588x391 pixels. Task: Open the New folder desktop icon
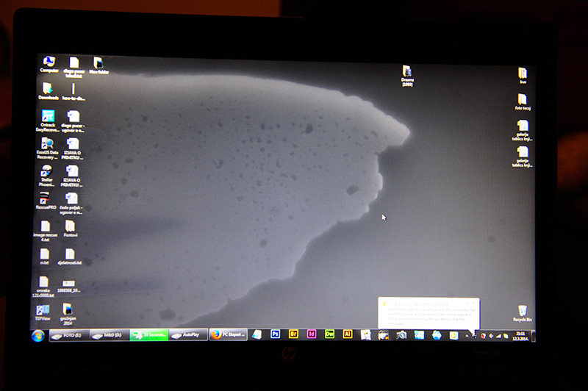(98, 65)
